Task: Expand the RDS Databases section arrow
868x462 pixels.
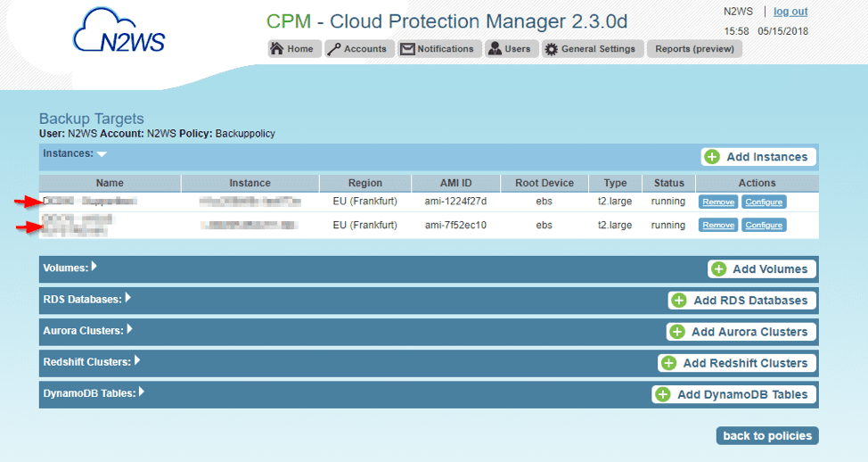Action: (x=127, y=298)
